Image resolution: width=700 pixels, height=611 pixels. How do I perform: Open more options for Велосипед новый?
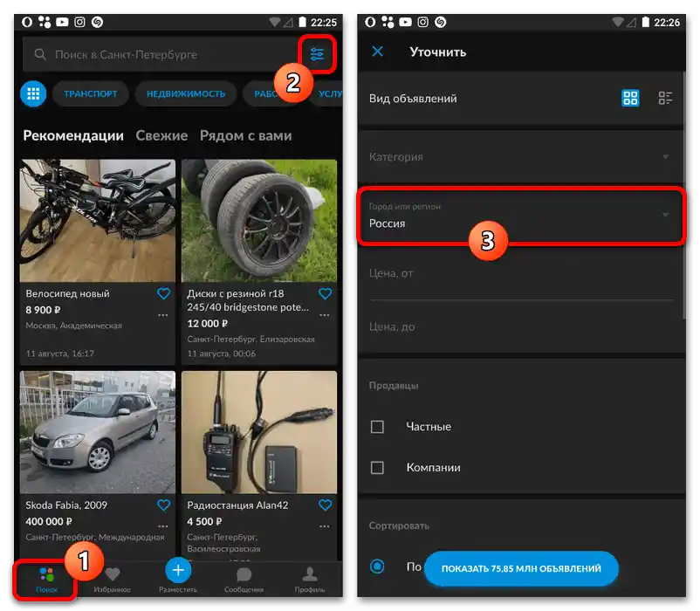tap(163, 315)
